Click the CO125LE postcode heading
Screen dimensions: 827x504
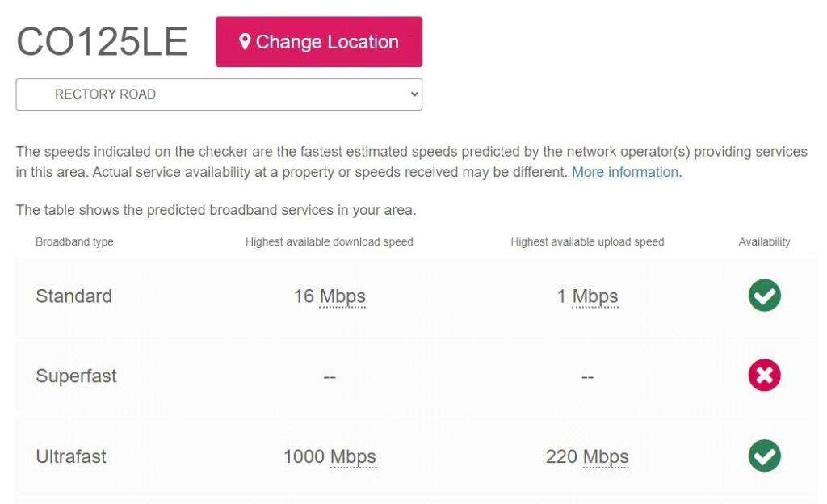102,42
